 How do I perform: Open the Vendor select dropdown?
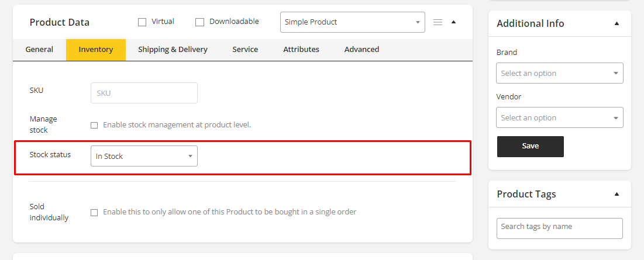coord(559,117)
